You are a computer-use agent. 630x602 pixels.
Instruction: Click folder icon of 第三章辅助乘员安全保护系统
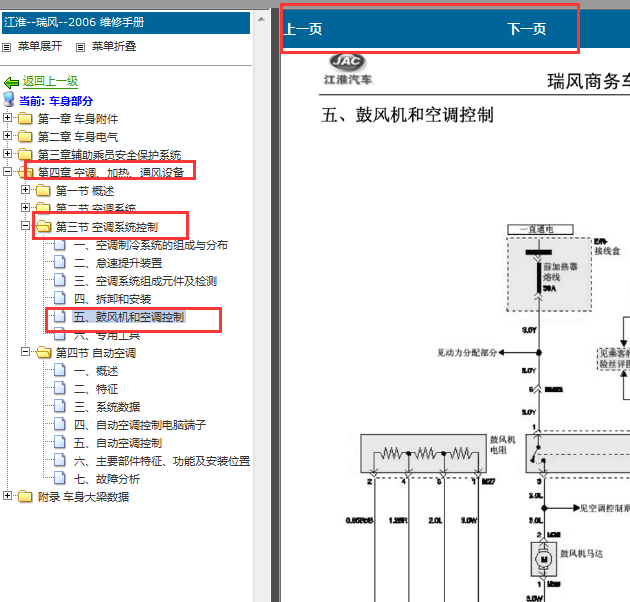point(25,154)
